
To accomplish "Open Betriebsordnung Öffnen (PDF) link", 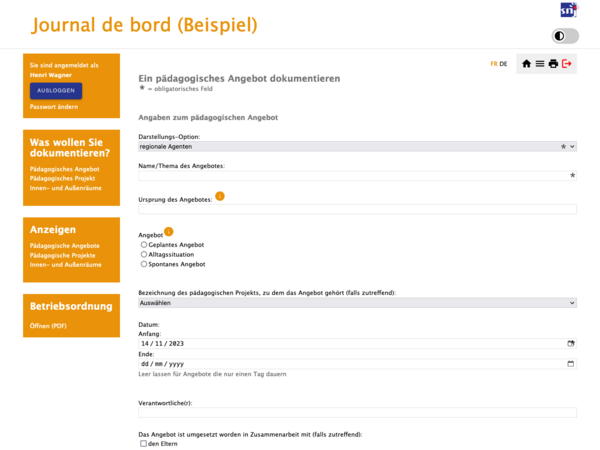I will click(x=48, y=326).
